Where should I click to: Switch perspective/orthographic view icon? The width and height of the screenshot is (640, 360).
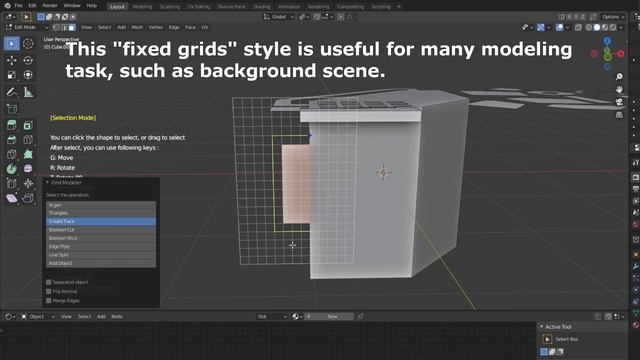(619, 115)
